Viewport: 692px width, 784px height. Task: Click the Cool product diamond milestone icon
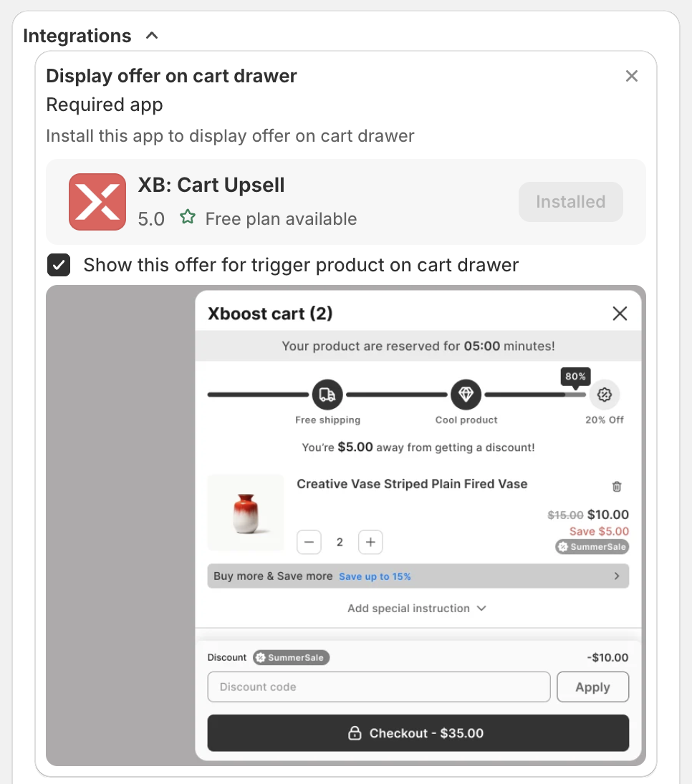pyautogui.click(x=466, y=395)
